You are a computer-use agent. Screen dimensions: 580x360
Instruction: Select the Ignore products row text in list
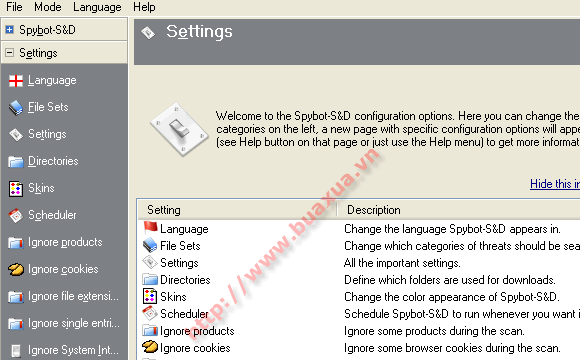[x=197, y=331]
